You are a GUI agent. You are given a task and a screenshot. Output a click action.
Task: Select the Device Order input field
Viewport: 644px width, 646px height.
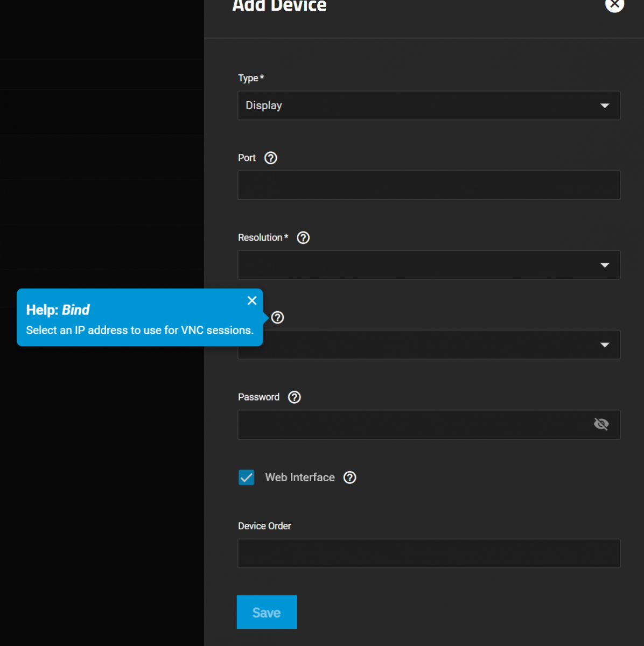(429, 553)
